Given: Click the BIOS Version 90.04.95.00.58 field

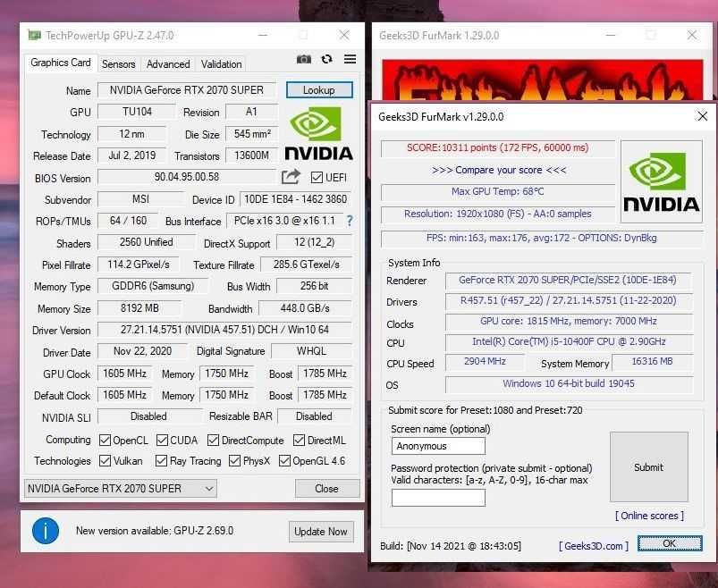Looking at the screenshot, I should 187,177.
